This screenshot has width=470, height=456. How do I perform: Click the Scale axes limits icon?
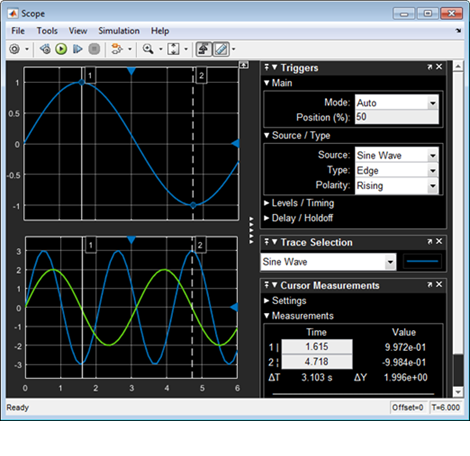pyautogui.click(x=173, y=49)
